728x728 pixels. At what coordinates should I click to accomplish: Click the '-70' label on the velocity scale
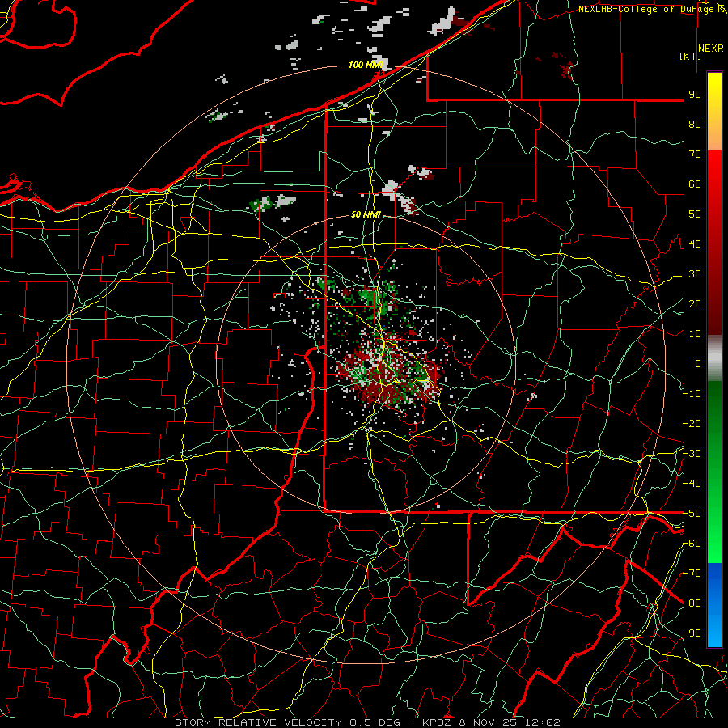[692, 574]
